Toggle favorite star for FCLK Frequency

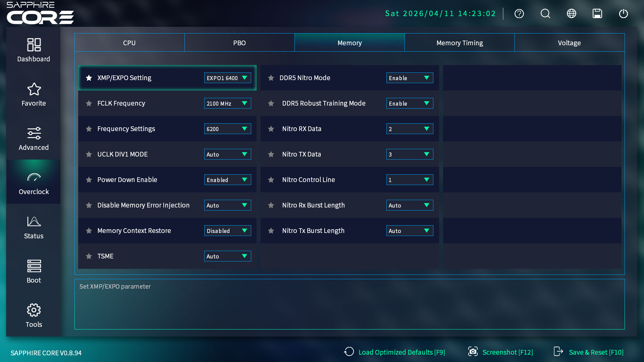(89, 104)
